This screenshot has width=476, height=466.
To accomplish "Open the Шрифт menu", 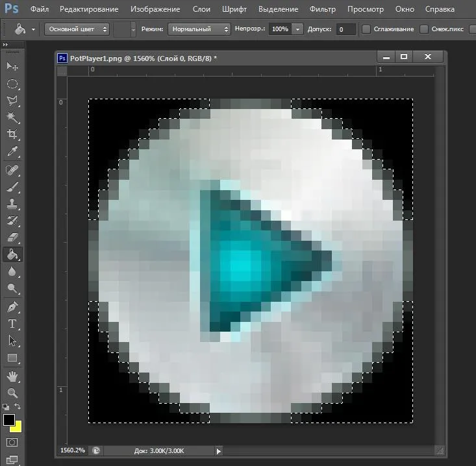I will (x=234, y=9).
